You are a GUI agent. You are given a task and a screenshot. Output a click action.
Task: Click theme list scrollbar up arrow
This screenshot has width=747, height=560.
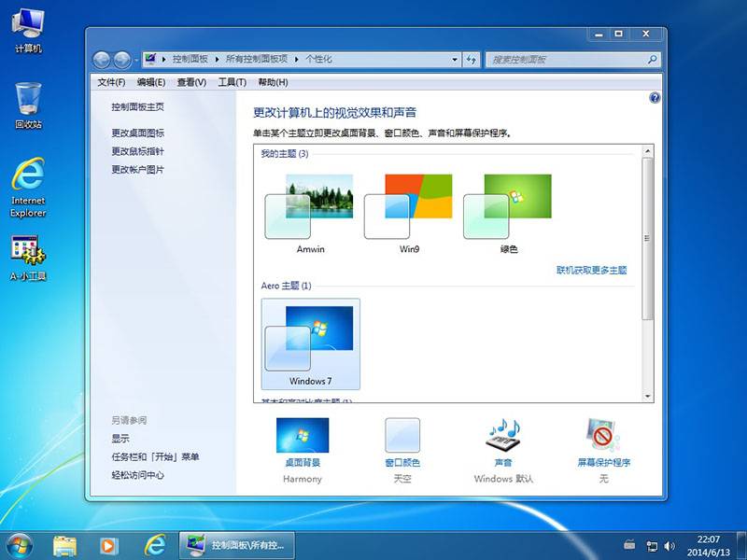pyautogui.click(x=647, y=151)
